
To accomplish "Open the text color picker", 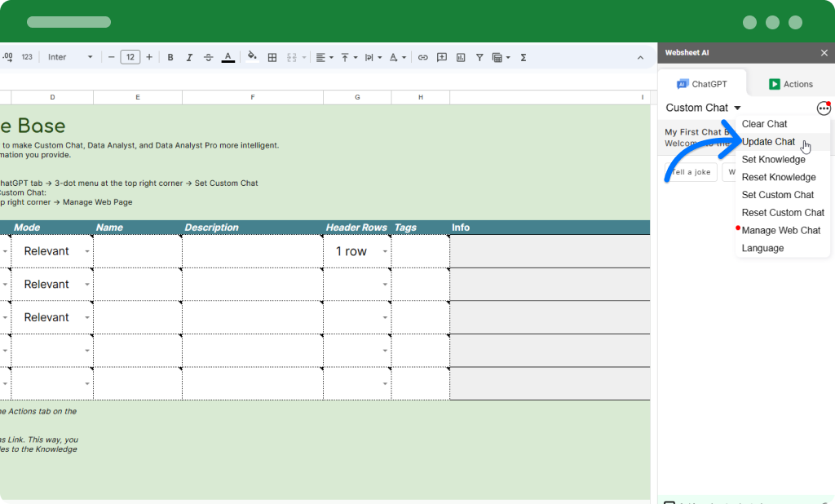I will click(x=228, y=57).
